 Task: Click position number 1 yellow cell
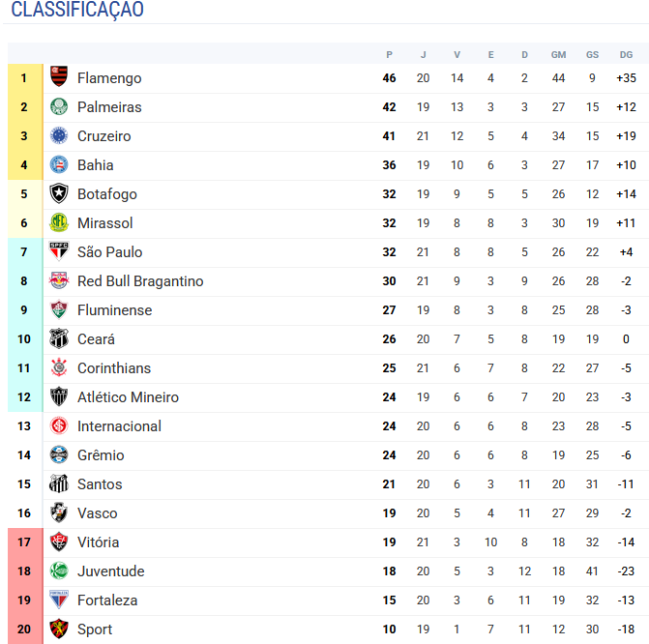click(x=25, y=78)
